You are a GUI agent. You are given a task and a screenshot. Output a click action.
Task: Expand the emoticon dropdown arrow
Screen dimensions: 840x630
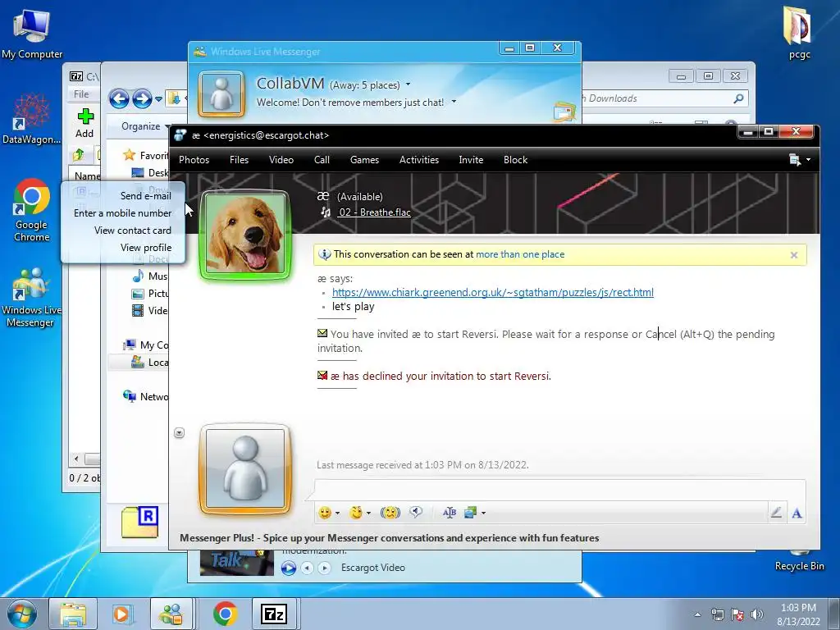point(337,514)
